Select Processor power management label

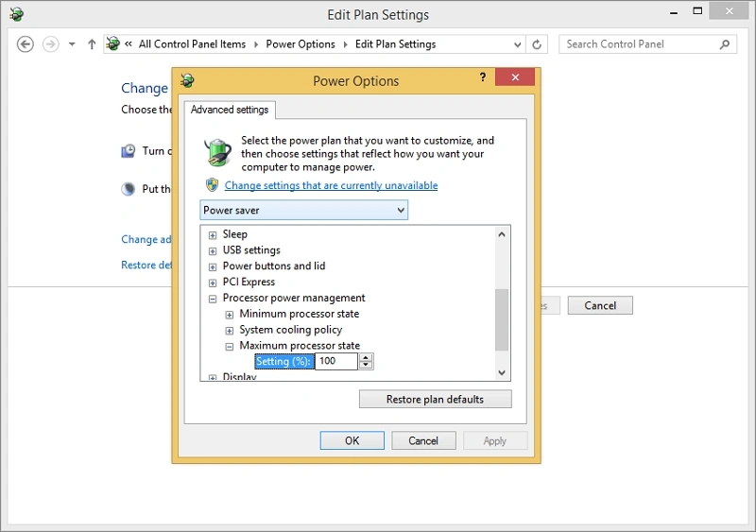[294, 298]
